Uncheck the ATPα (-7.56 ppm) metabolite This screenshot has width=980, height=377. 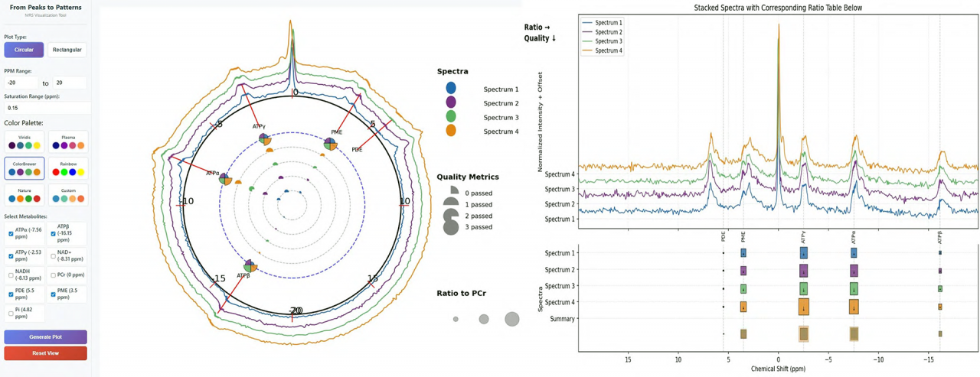(11, 234)
